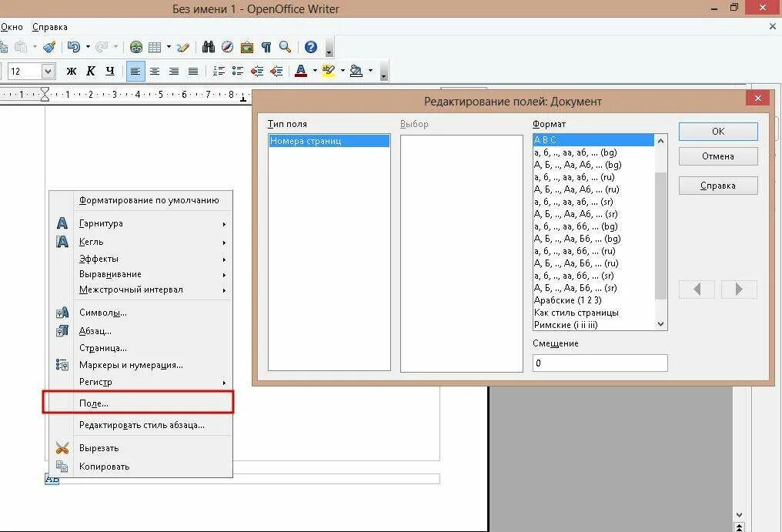Open the Gallery picture icon
This screenshot has height=532, width=782.
(x=247, y=47)
